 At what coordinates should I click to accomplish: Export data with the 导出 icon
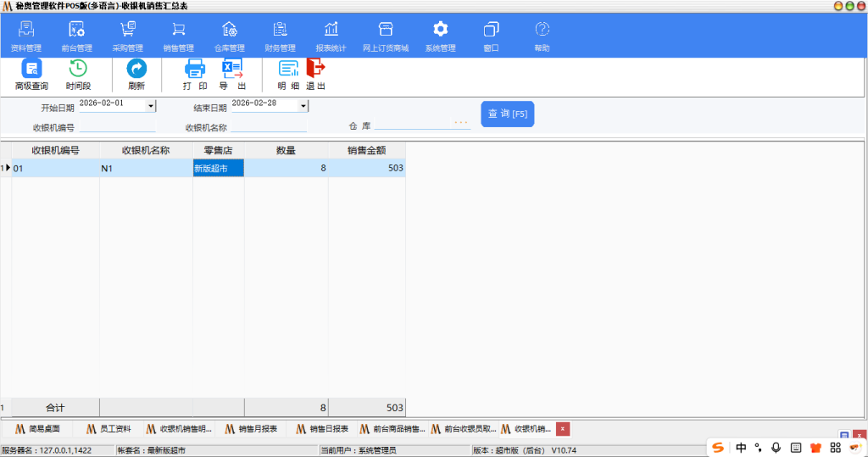(x=232, y=75)
